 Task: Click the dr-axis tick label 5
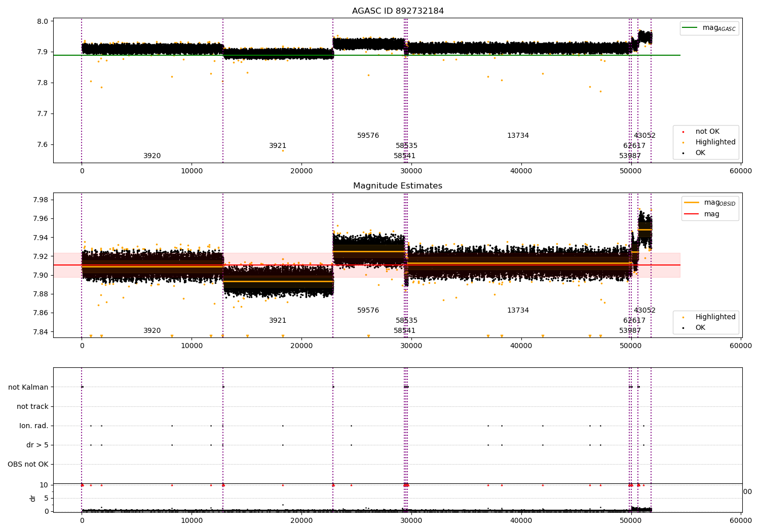[46, 498]
